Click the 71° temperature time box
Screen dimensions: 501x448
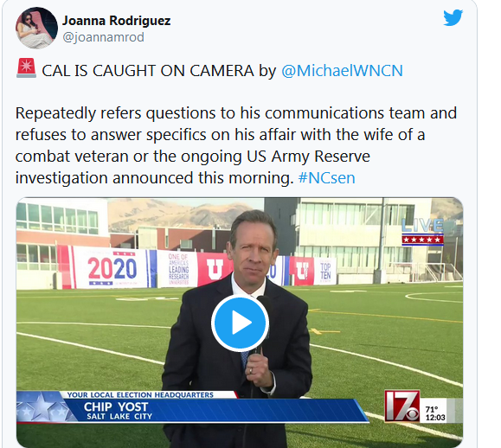[435, 413]
